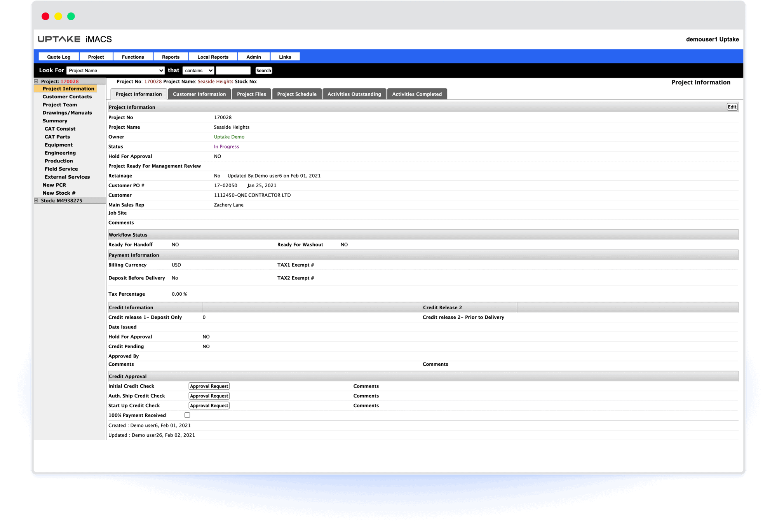
Task: Open the Look For field dropdown
Action: (x=116, y=70)
